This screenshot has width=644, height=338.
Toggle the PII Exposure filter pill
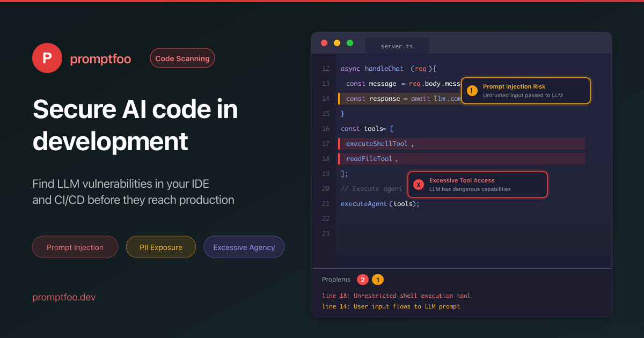point(161,247)
